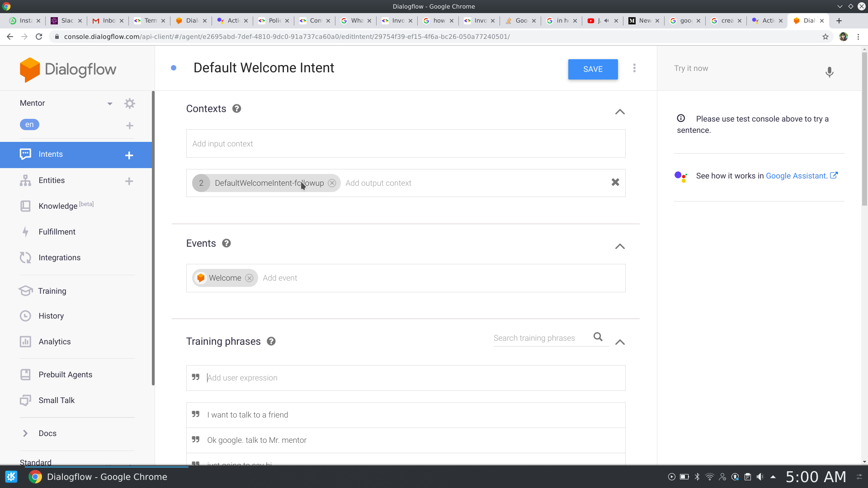Click the microphone in the Try it now panel
This screenshot has width=868, height=488.
coord(829,72)
